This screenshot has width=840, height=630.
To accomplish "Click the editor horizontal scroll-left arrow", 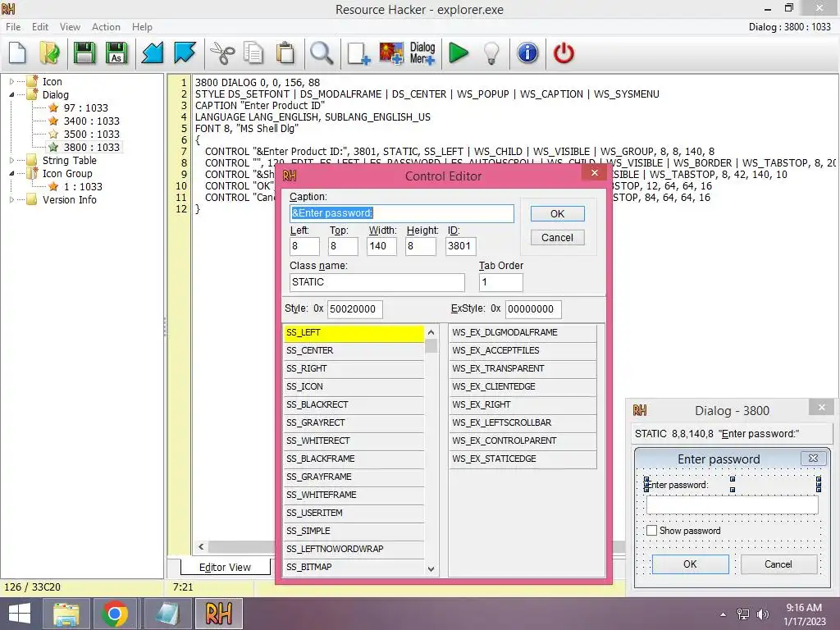I will [x=201, y=547].
